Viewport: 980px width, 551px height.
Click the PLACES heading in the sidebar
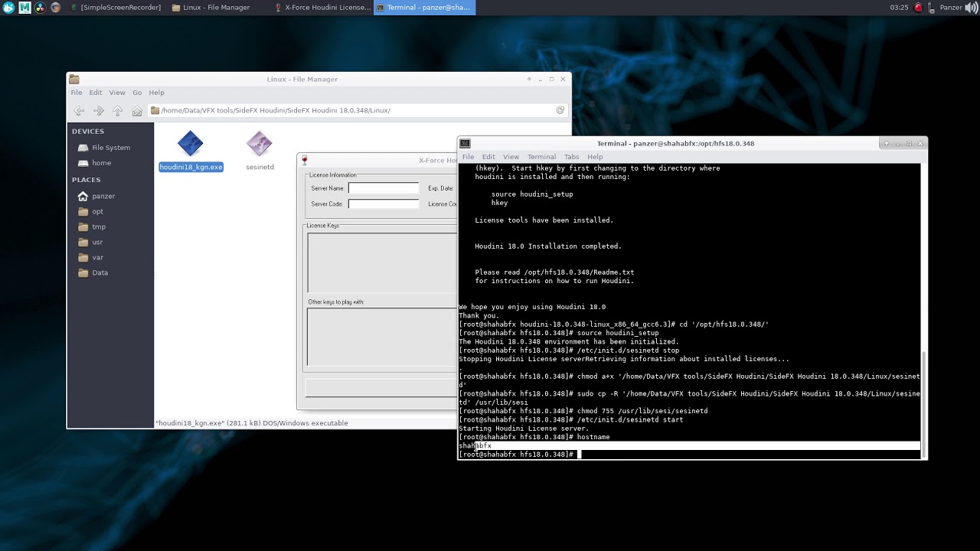click(87, 180)
